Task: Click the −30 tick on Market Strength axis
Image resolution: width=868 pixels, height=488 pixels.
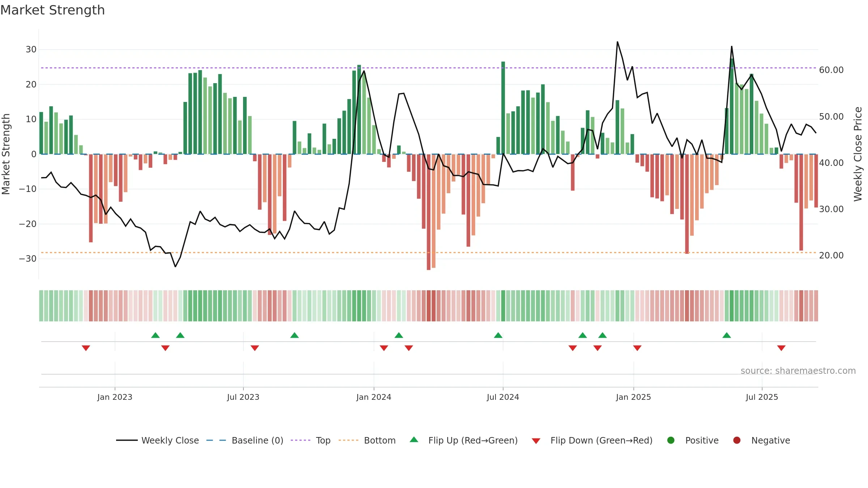Action: point(28,259)
